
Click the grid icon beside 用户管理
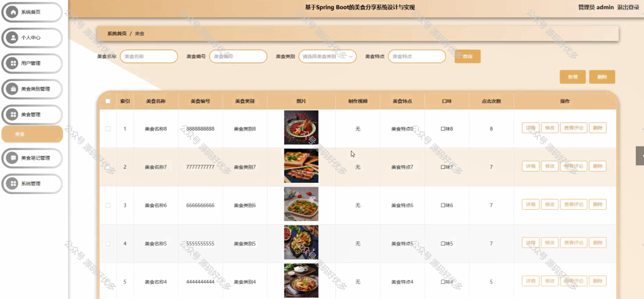[x=13, y=63]
